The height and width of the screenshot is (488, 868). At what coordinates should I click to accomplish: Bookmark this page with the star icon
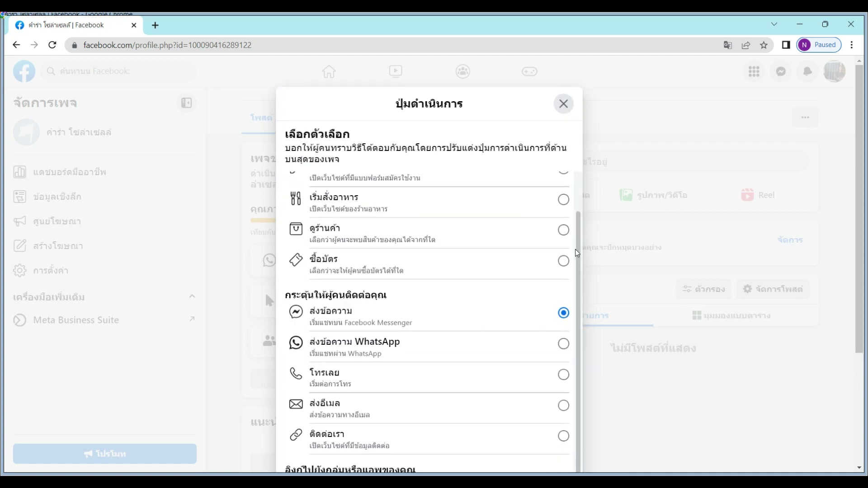click(764, 45)
